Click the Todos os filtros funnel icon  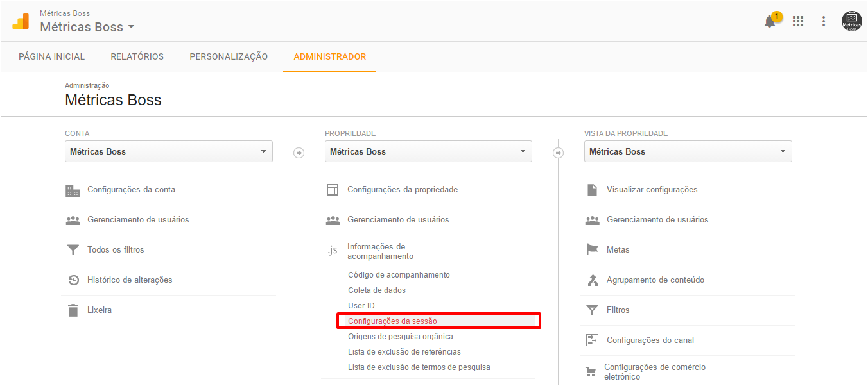pyautogui.click(x=73, y=249)
